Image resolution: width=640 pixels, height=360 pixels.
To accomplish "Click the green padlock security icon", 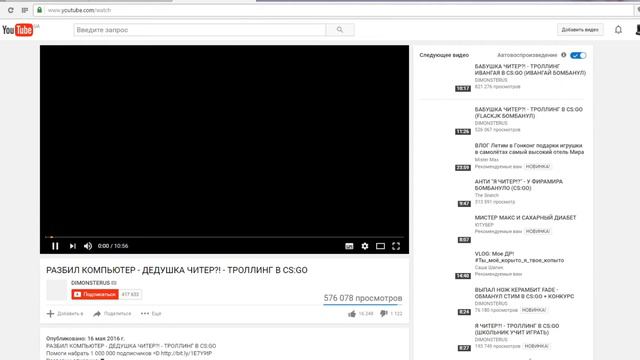I will coord(40,10).
